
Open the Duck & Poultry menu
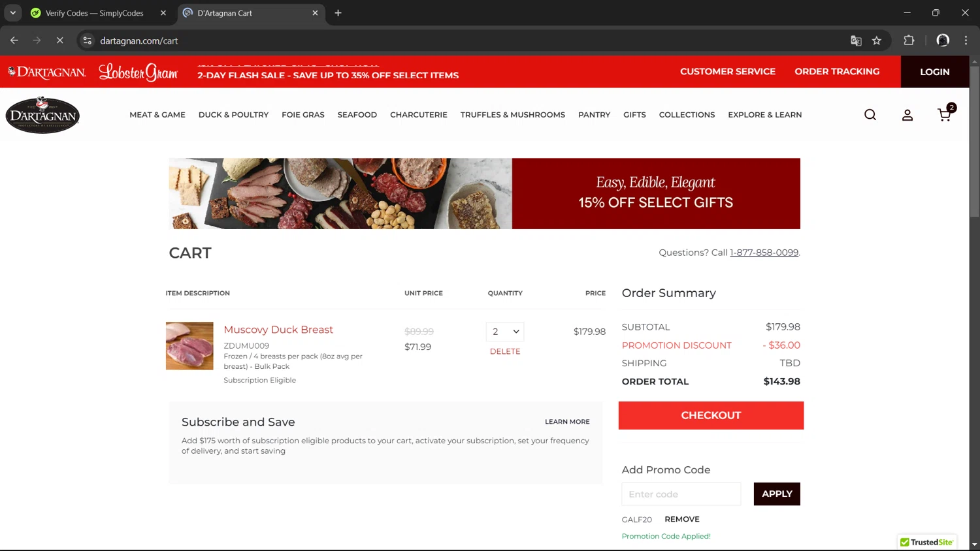(x=233, y=115)
